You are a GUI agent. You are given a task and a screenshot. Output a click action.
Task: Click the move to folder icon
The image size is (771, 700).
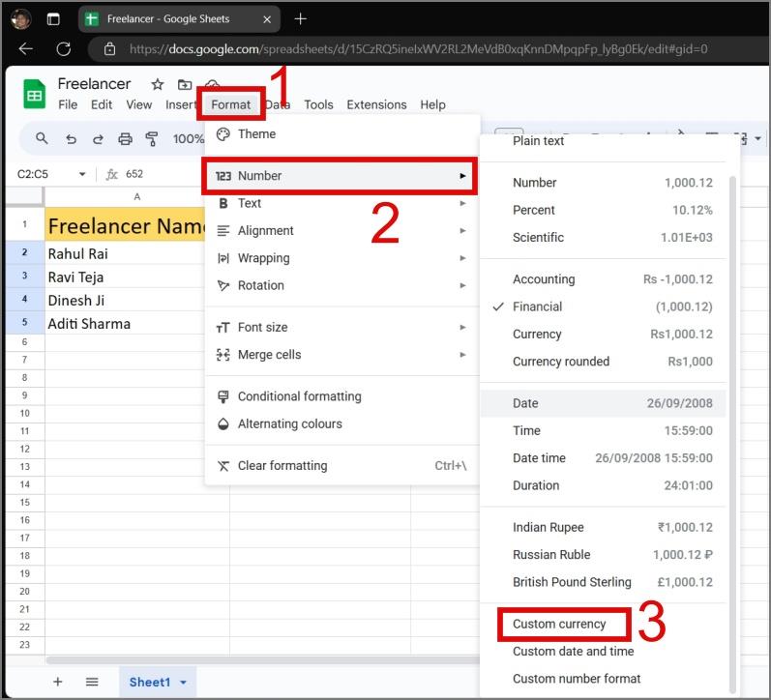point(185,84)
